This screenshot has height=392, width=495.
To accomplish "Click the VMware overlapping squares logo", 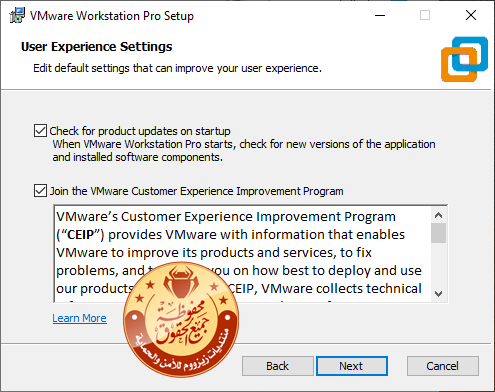I will coord(464,59).
